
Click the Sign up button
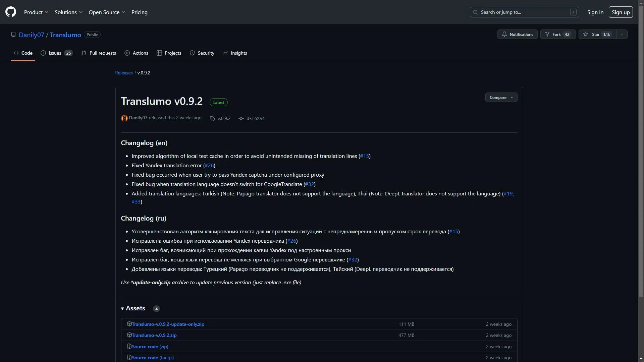point(621,12)
